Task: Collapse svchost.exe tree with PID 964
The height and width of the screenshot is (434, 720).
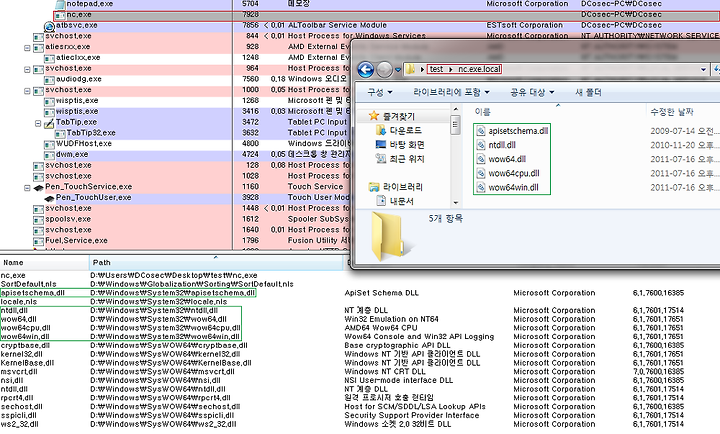Action: (27, 69)
